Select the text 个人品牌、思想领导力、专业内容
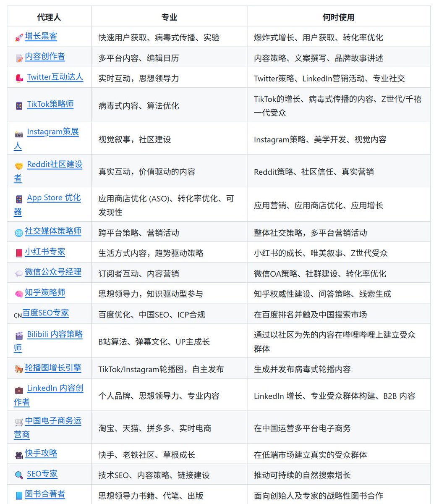This screenshot has width=439, height=504. [x=159, y=396]
